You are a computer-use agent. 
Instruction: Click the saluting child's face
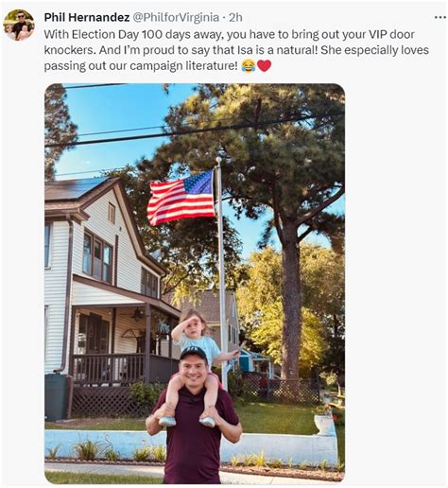[193, 328]
